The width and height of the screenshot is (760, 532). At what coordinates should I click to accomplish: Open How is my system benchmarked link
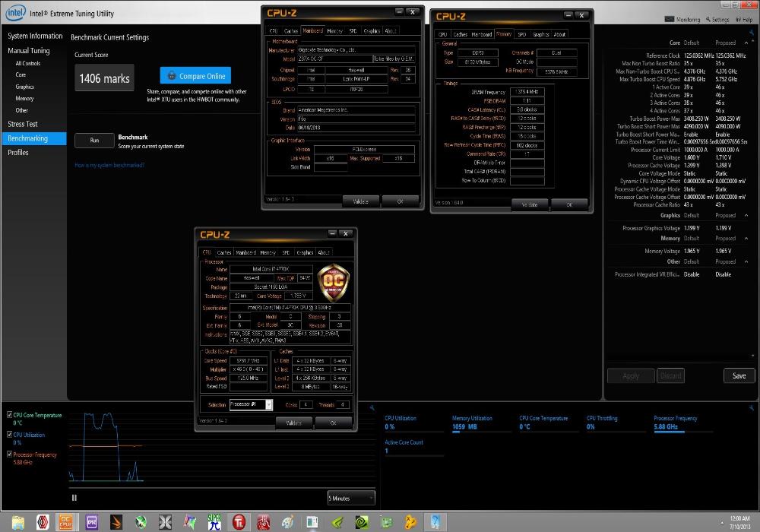coord(109,165)
